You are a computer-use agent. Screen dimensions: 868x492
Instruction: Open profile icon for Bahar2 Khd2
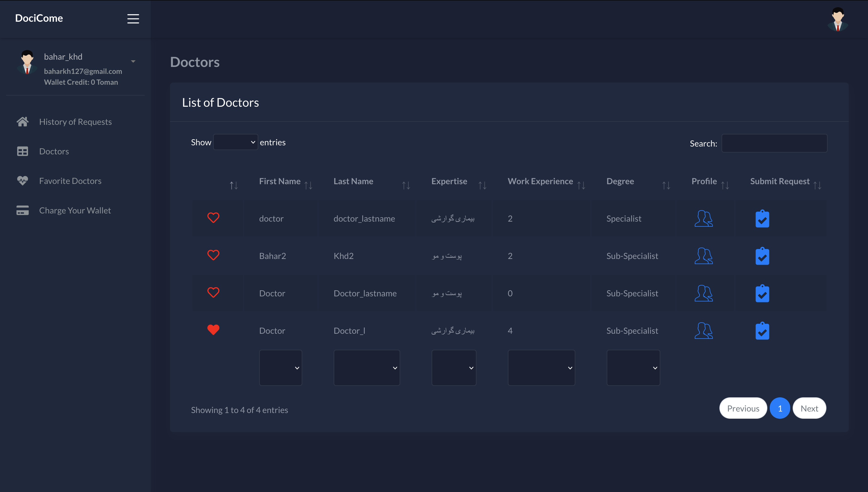tap(703, 256)
